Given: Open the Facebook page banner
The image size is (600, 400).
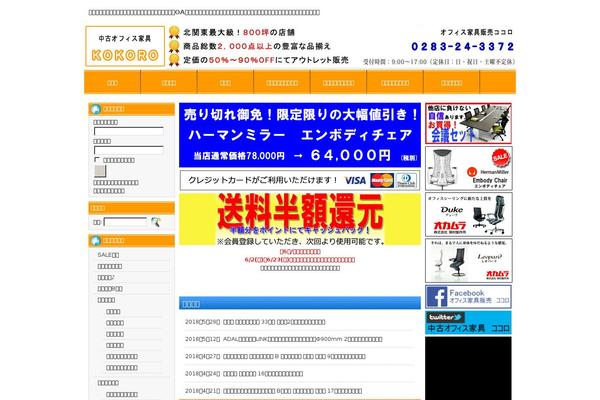Looking at the screenshot, I should (x=468, y=297).
